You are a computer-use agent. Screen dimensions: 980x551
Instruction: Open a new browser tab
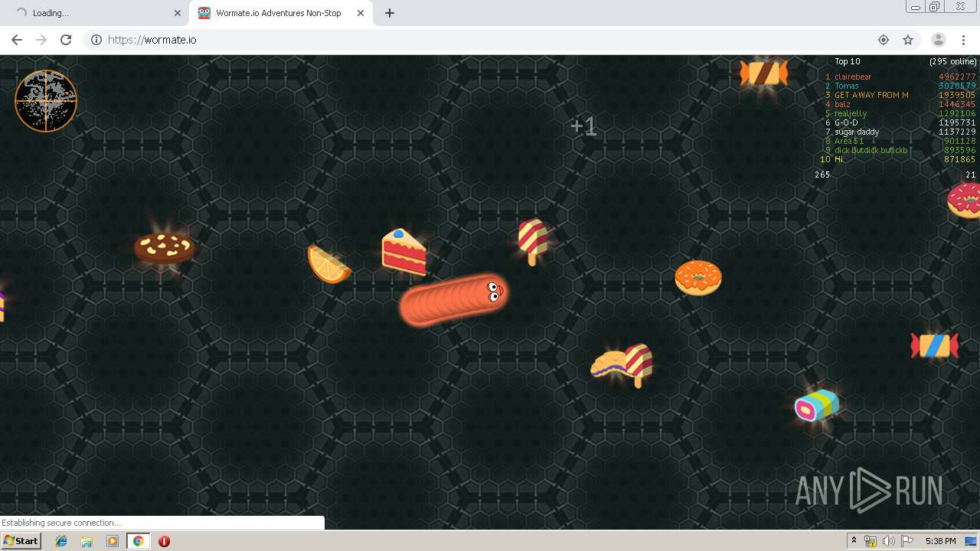click(390, 13)
